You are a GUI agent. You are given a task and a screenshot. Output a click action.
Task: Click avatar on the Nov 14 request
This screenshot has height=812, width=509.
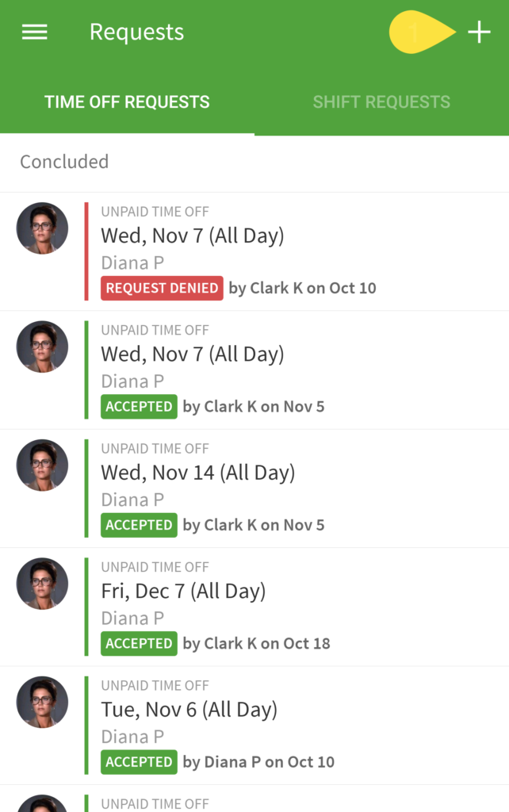click(42, 465)
